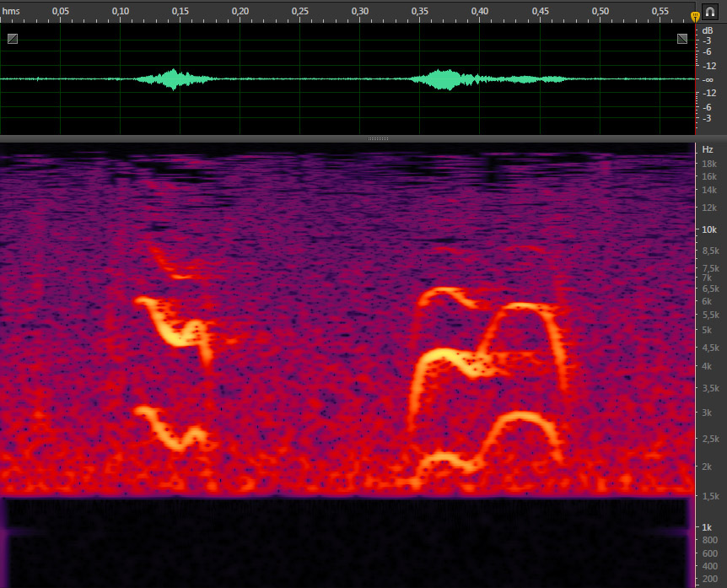Toggle the snapping magnet icon
Screen dimensions: 727x588
(x=710, y=12)
